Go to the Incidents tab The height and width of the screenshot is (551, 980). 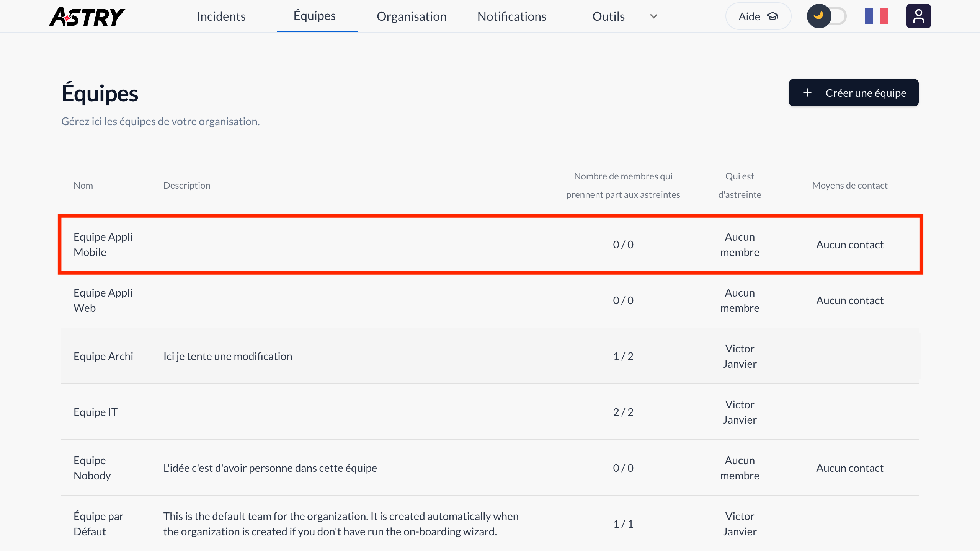point(221,16)
